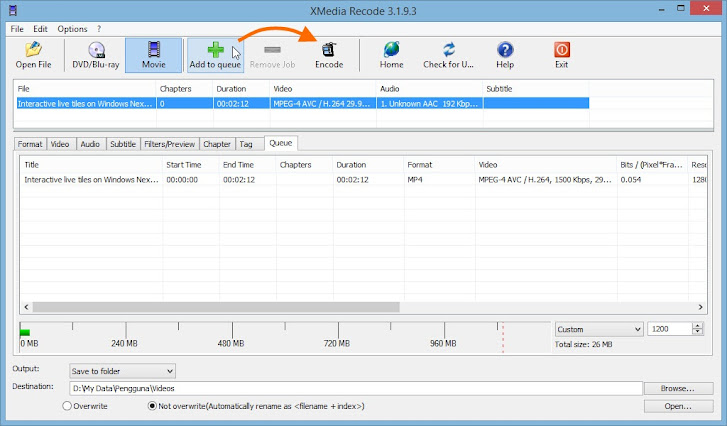
Task: Click the queue Format column header
Action: 439,165
